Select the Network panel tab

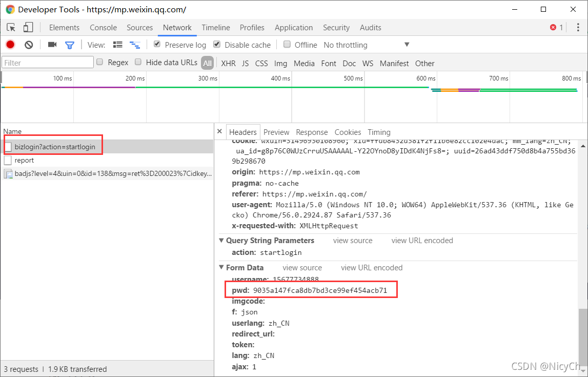pyautogui.click(x=177, y=27)
